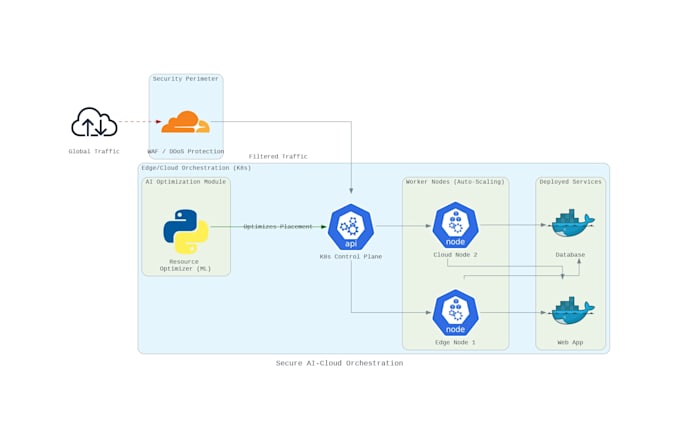
Task: Select the Edge Node 1 label
Action: click(455, 342)
